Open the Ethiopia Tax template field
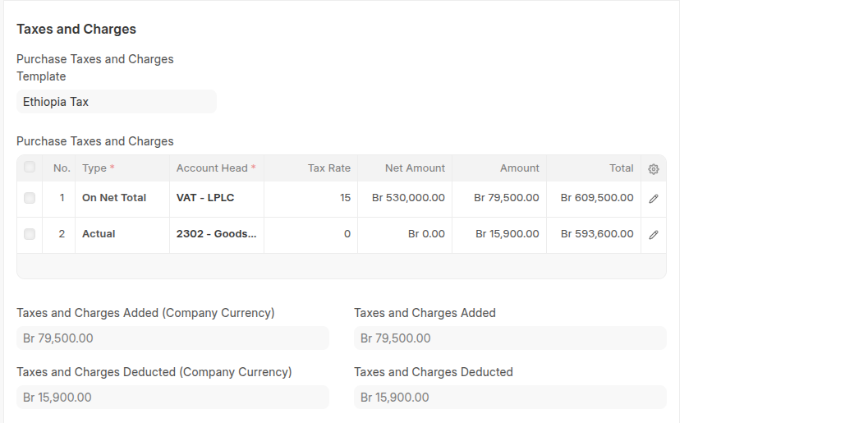Viewport: 868px width, 423px height. pyautogui.click(x=116, y=102)
